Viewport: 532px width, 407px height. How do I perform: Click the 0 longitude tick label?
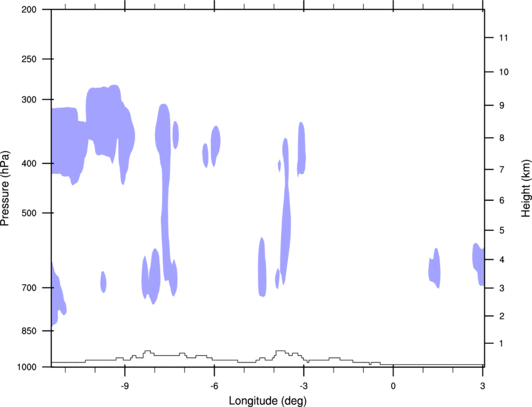(x=393, y=386)
